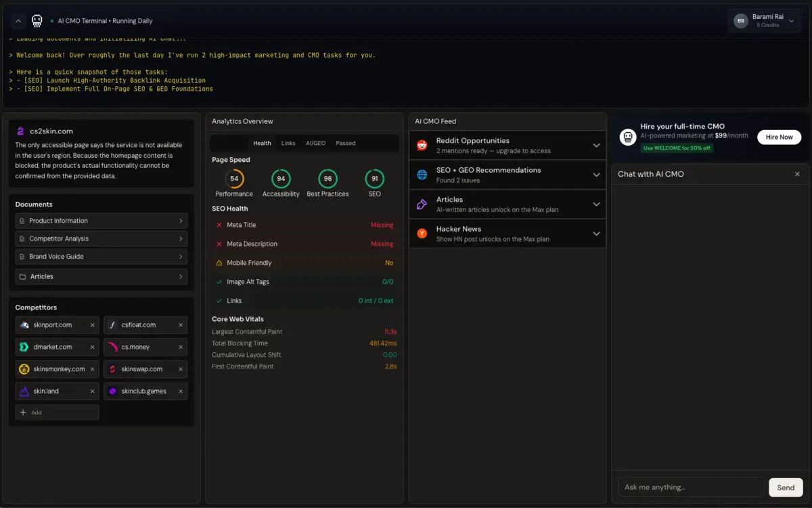Open the Barami Rai account dropdown
Image resolution: width=812 pixels, height=508 pixels.
click(x=764, y=20)
